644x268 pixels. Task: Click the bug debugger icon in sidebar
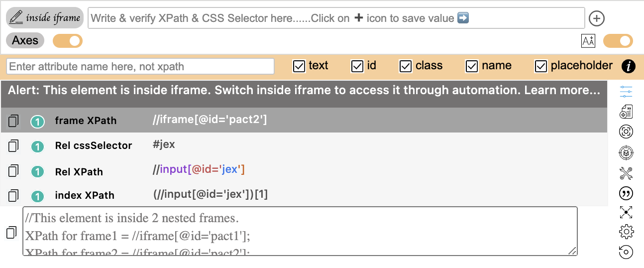pyautogui.click(x=626, y=152)
